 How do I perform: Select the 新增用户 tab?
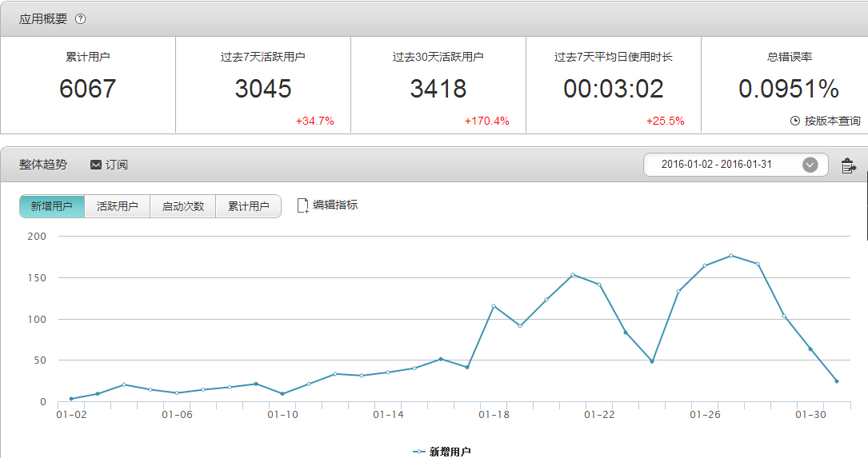(x=52, y=206)
